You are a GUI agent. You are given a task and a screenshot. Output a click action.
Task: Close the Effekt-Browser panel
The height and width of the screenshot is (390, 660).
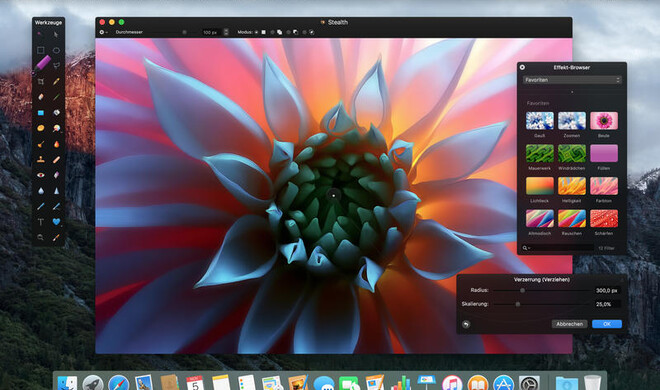tap(522, 67)
